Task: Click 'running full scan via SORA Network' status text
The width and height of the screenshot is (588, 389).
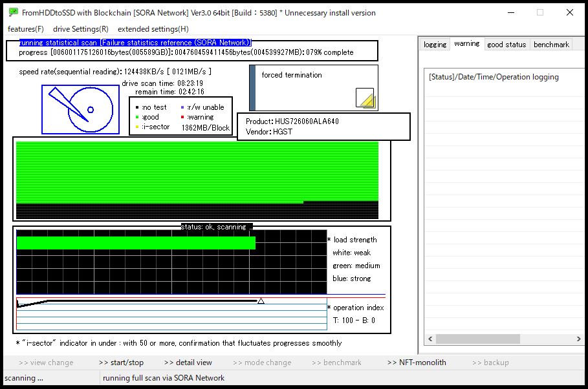Action: (x=164, y=378)
